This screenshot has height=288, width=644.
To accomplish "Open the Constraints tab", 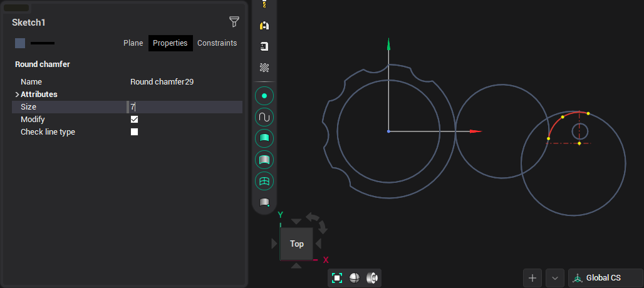I will click(x=217, y=43).
